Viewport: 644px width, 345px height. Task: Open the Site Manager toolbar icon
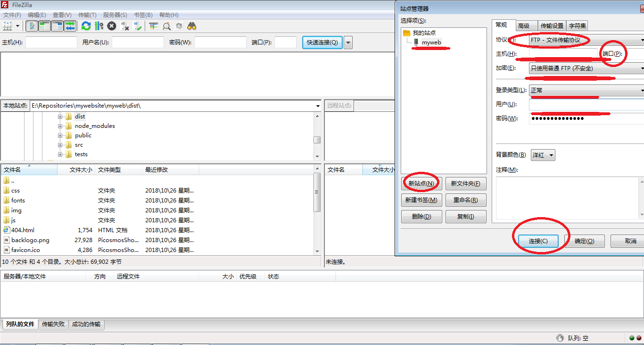[8, 26]
